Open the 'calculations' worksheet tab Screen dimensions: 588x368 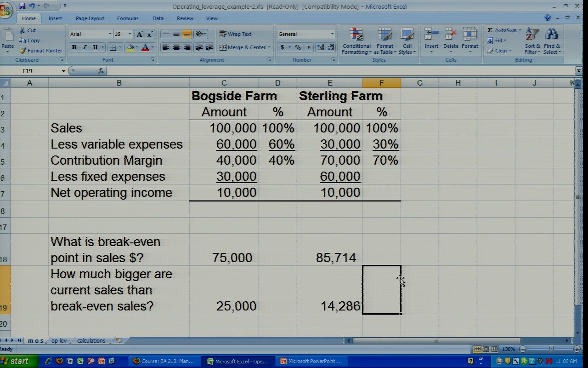(x=91, y=340)
